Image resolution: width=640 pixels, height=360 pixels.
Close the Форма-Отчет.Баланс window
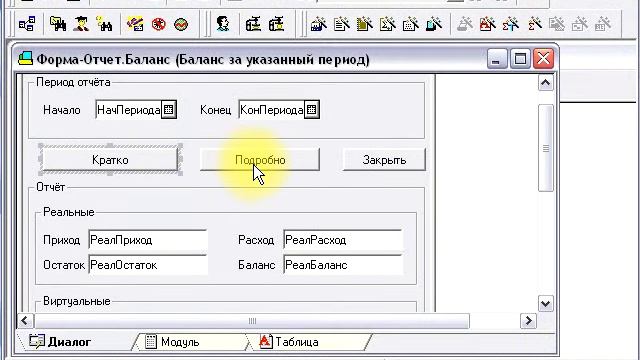[544, 59]
